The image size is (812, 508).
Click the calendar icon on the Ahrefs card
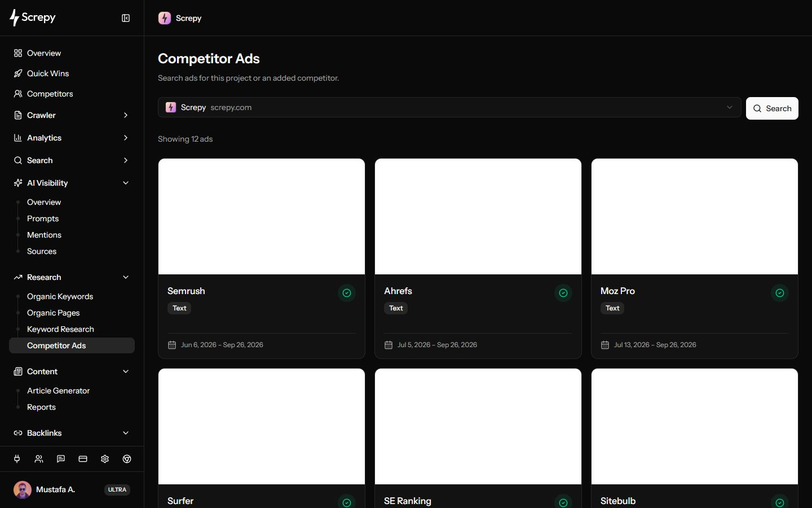click(x=389, y=345)
